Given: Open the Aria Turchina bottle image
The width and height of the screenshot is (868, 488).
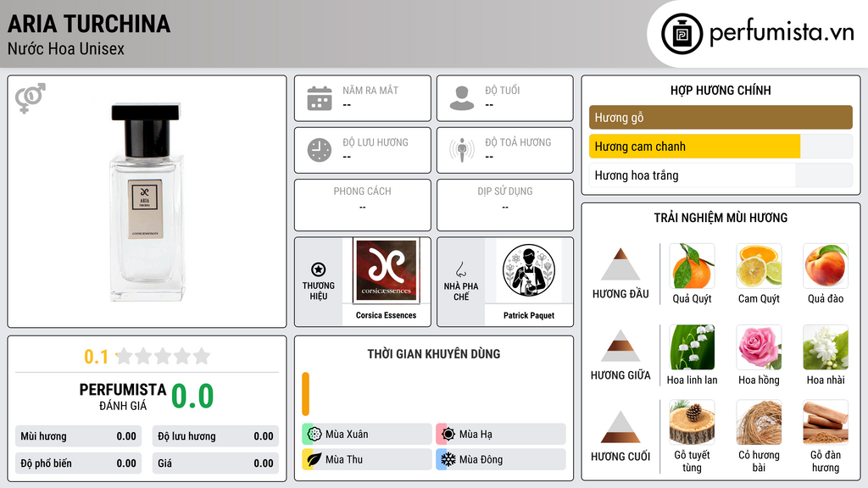Looking at the screenshot, I should click(146, 202).
